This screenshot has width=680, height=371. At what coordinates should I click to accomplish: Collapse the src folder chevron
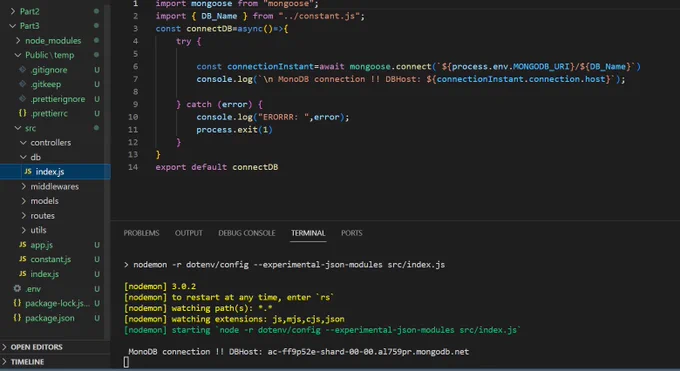coord(18,128)
